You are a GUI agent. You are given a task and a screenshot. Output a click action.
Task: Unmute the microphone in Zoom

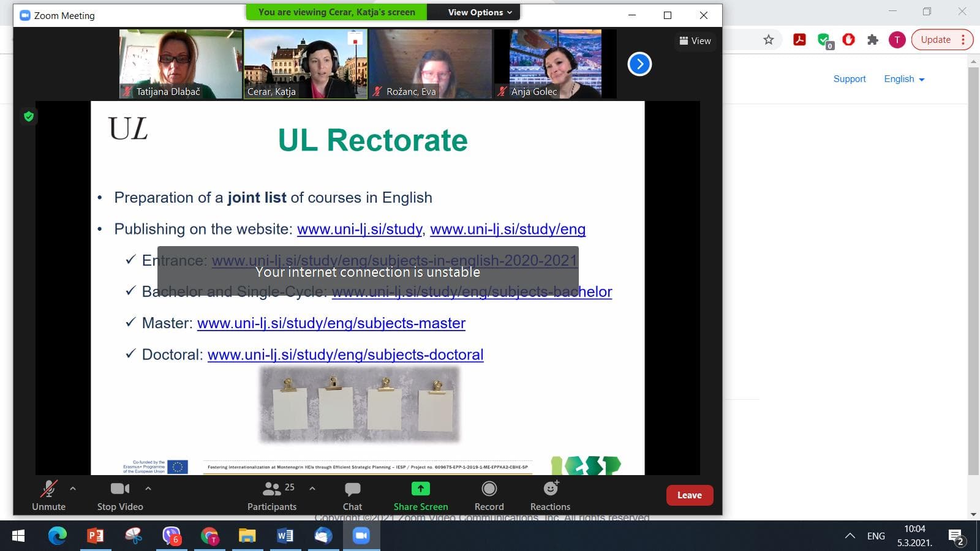tap(48, 495)
